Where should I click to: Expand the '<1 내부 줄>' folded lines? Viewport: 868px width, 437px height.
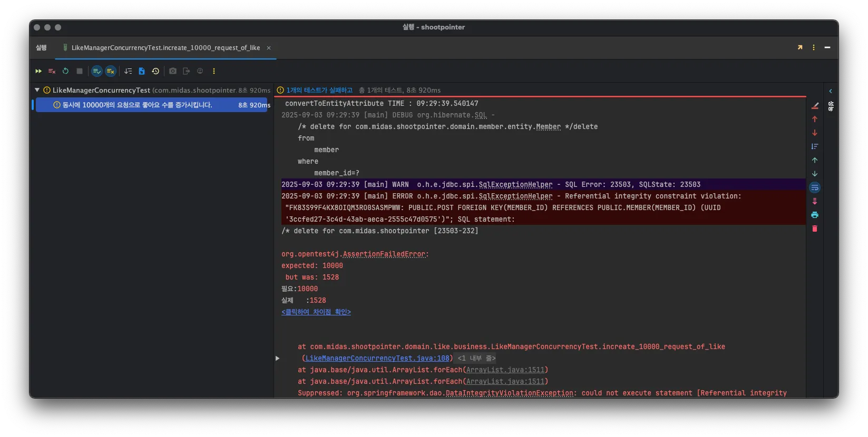(476, 358)
